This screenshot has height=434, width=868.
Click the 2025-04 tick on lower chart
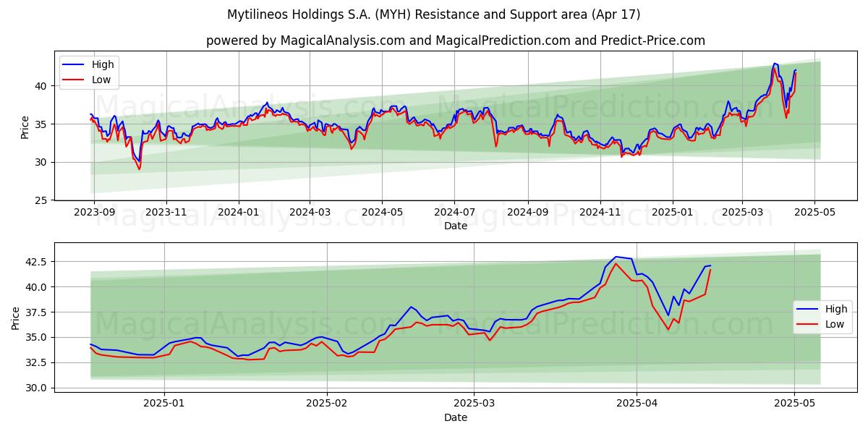(637, 404)
